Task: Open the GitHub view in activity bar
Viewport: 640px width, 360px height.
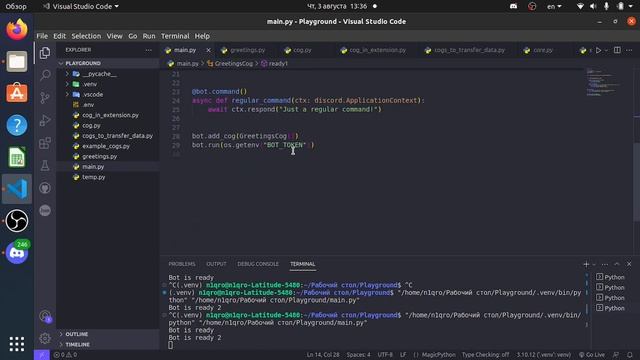Action: point(45,188)
